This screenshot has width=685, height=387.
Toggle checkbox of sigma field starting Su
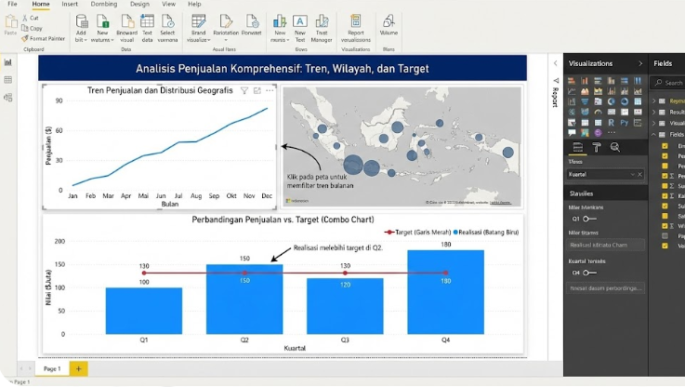664,186
